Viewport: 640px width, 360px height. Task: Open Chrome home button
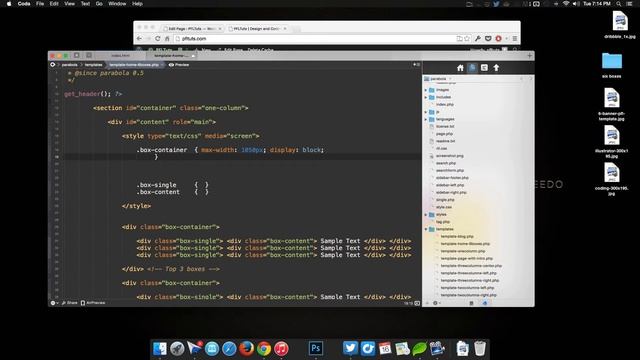tap(167, 39)
